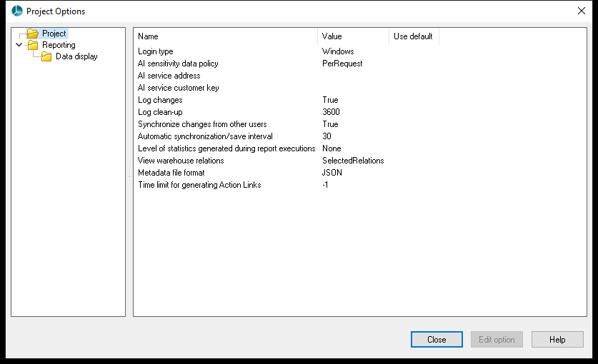
Task: Click the Reporting folder icon
Action: (33, 46)
